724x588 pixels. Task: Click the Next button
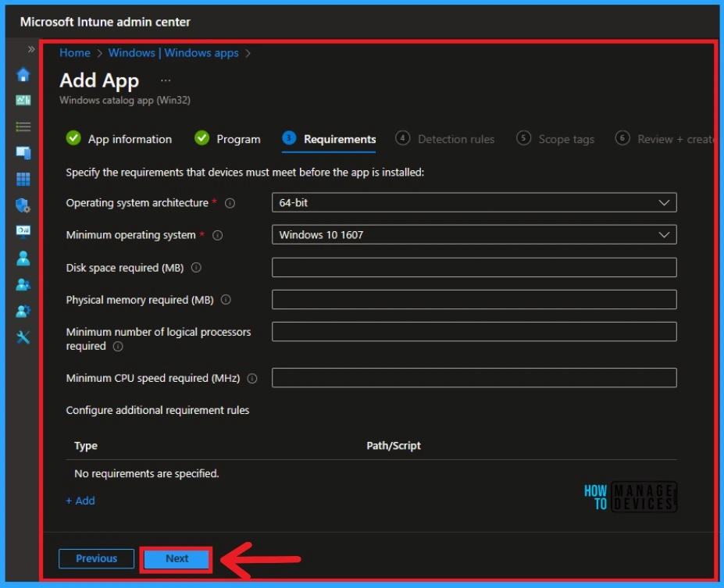(177, 559)
